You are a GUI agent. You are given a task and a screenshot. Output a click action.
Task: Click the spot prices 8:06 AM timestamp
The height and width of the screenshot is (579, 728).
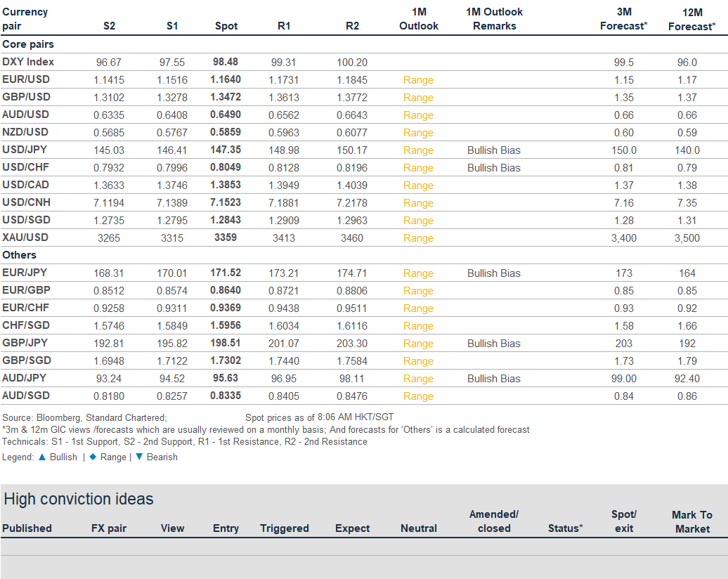pos(320,417)
